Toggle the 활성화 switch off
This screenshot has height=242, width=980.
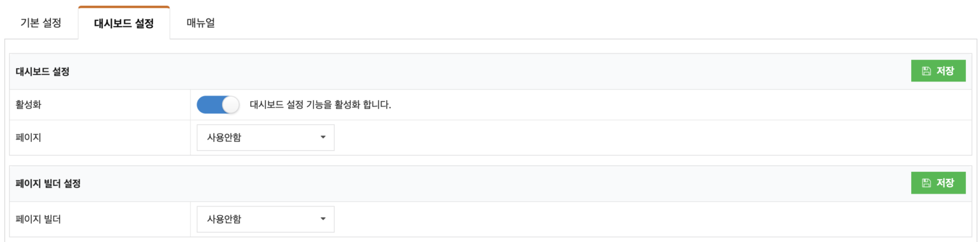(218, 104)
